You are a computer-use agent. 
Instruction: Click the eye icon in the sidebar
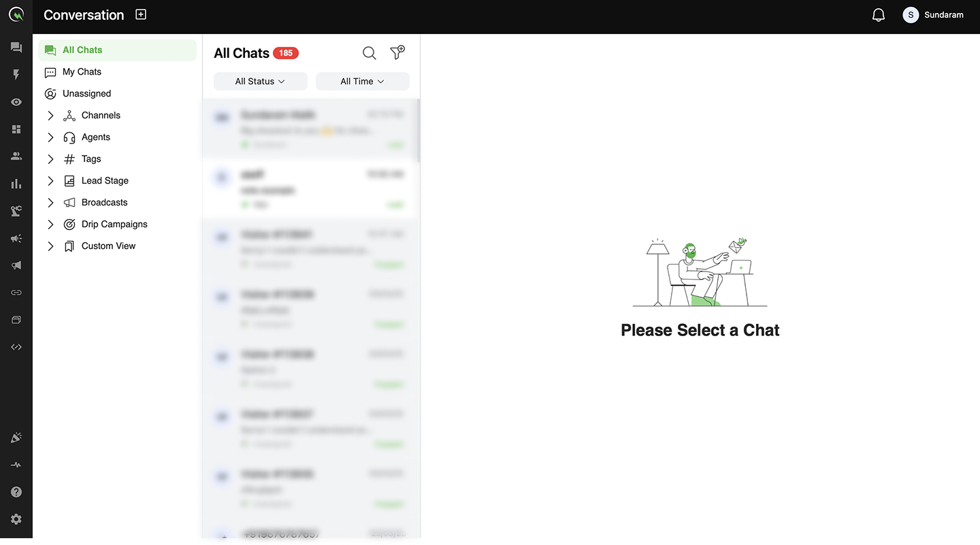coord(16,102)
